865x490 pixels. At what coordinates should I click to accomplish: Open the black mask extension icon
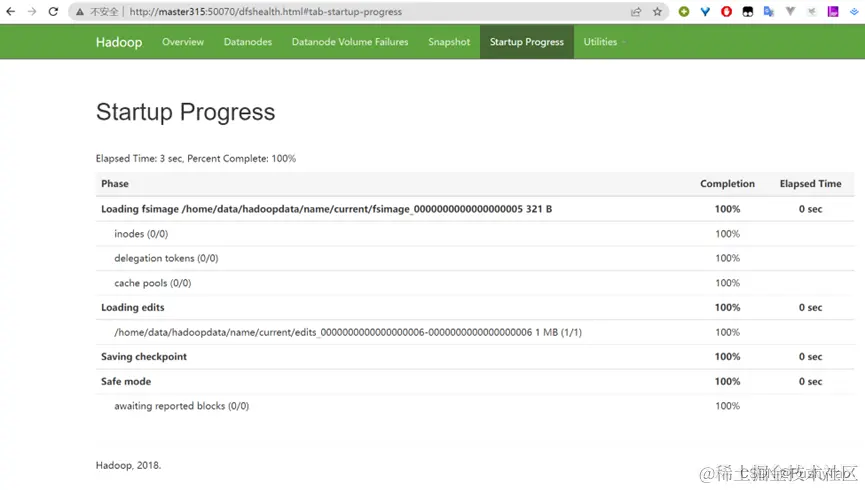(747, 12)
